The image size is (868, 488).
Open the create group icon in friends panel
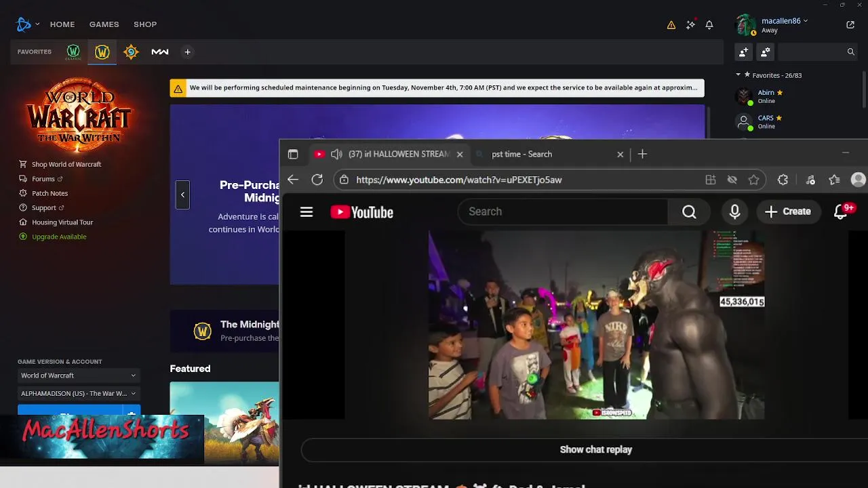pos(766,52)
